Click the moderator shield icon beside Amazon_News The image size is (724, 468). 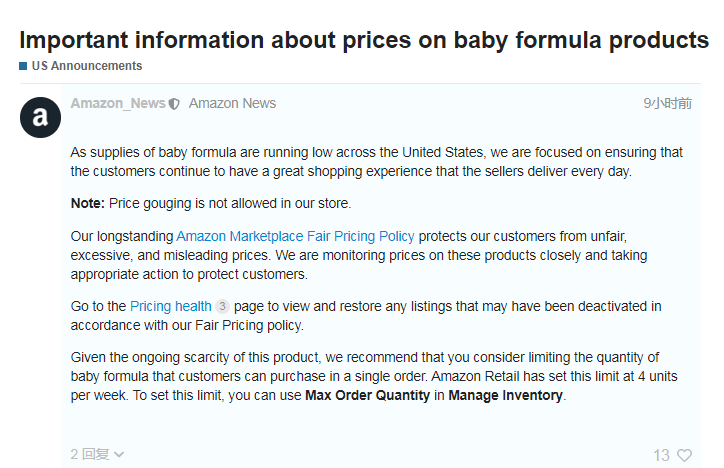(174, 104)
